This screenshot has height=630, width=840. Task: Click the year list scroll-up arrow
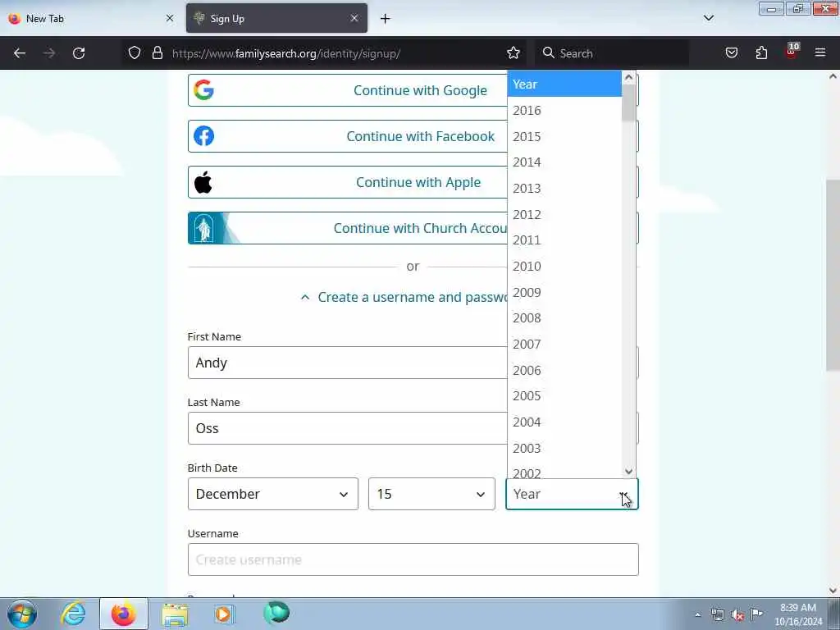click(x=629, y=78)
